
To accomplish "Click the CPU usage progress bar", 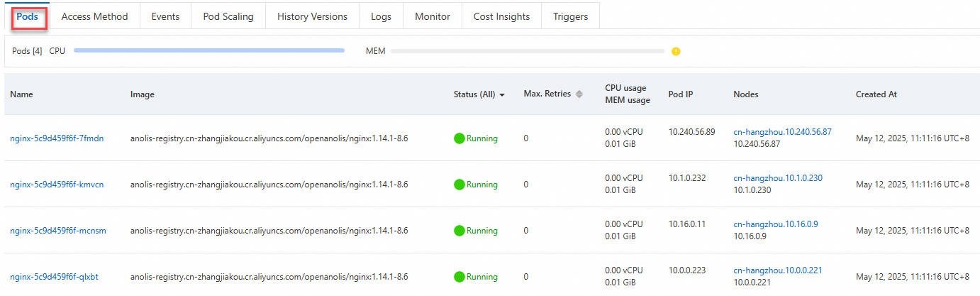I will point(208,51).
